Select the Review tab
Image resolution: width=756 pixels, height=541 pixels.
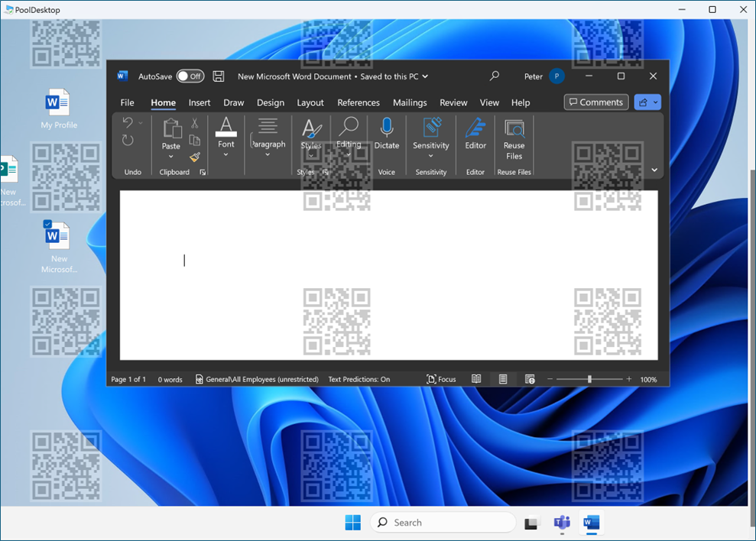pos(453,102)
